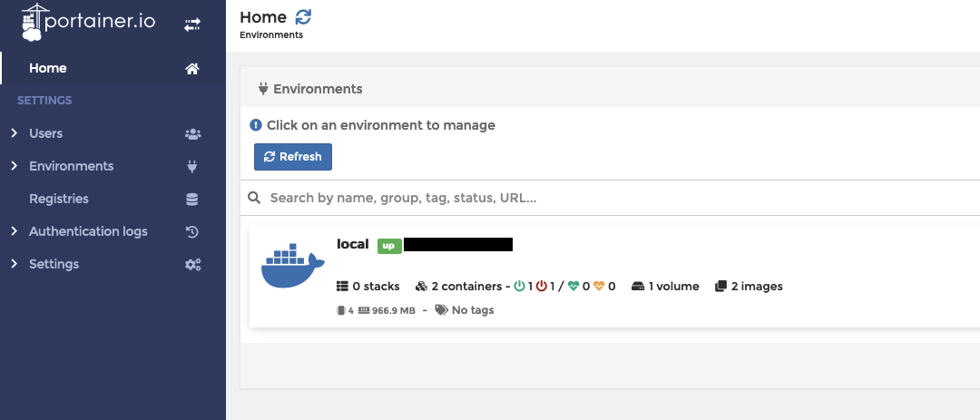
Task: Click the tags icon beside No tags
Action: tap(442, 310)
